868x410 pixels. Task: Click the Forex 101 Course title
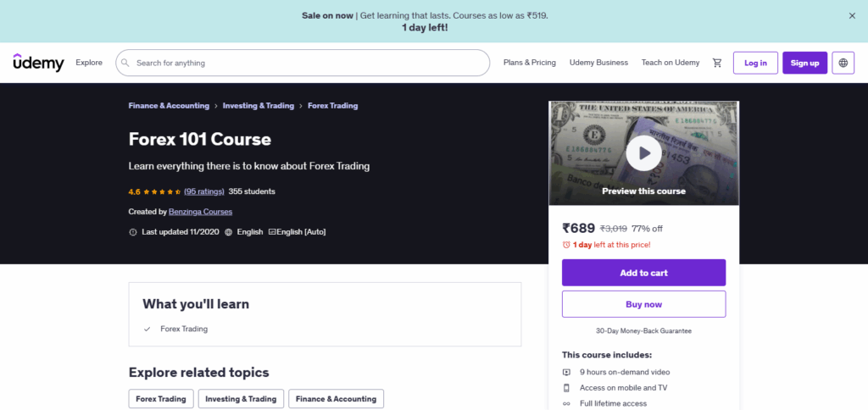click(200, 139)
